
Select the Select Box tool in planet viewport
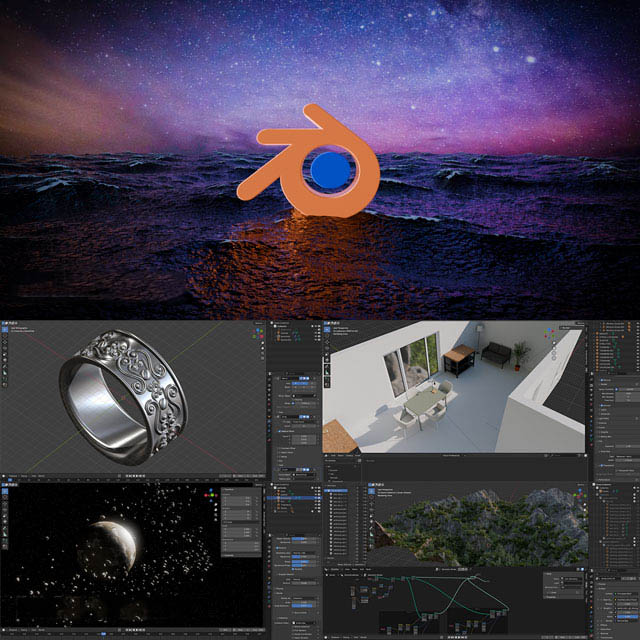point(5,491)
